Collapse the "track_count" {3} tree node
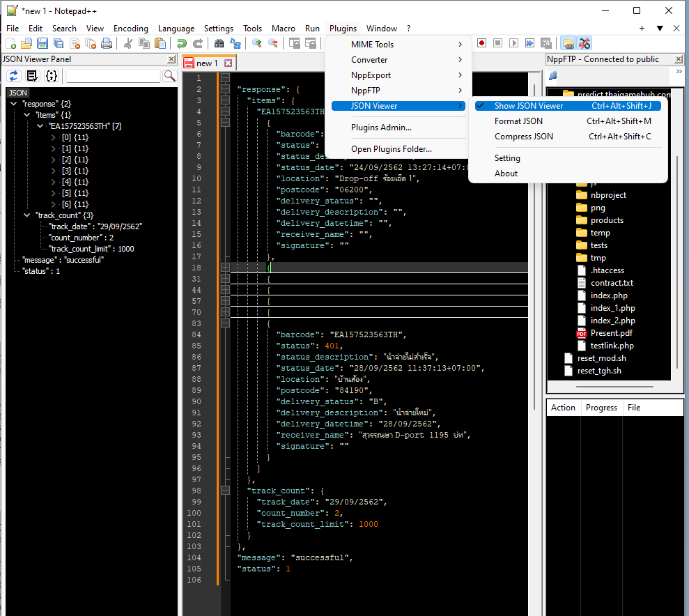The image size is (689, 616). [x=26, y=215]
